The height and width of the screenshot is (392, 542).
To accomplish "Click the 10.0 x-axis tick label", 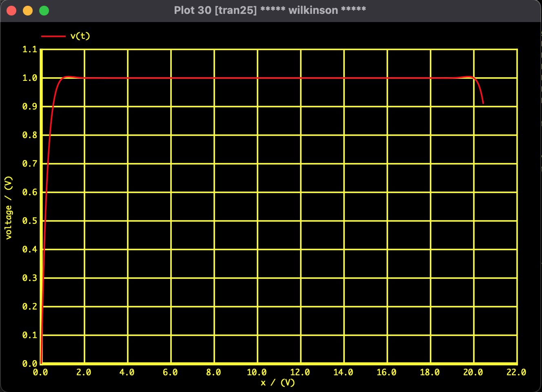I will point(258,372).
